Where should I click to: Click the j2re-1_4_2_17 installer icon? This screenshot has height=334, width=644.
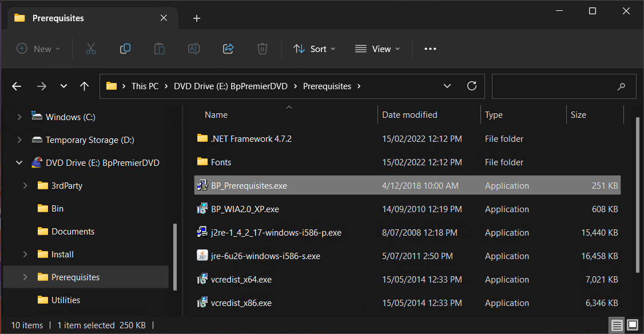202,232
